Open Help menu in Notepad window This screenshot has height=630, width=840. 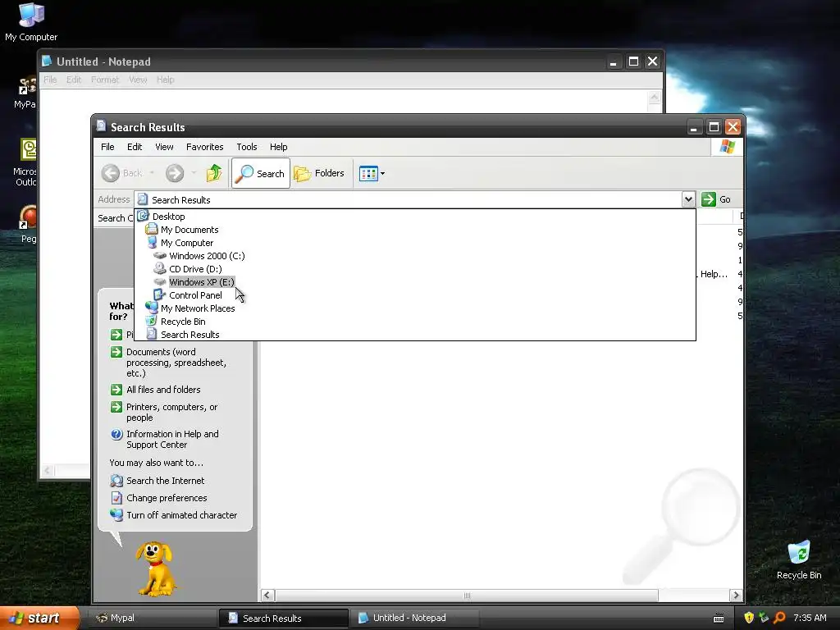point(165,80)
